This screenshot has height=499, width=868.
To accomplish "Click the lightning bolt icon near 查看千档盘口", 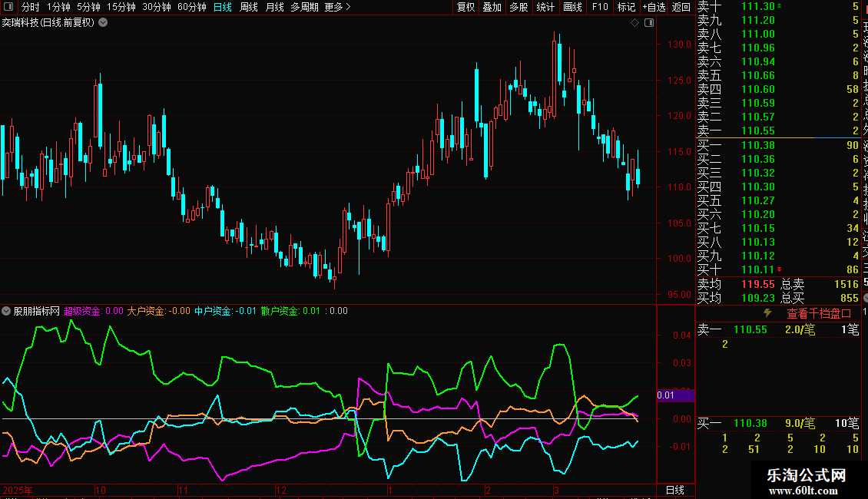I will pyautogui.click(x=767, y=313).
